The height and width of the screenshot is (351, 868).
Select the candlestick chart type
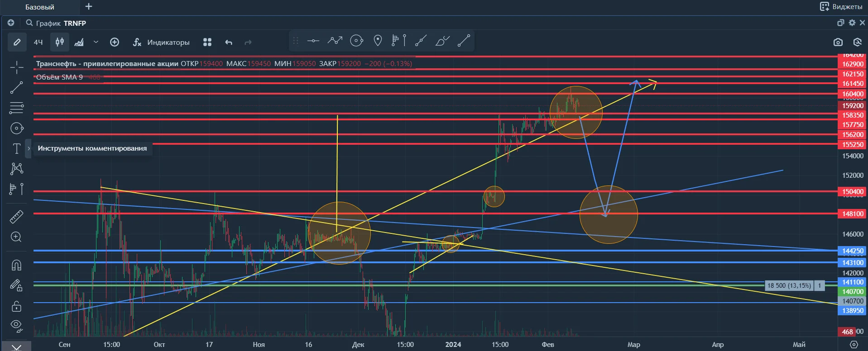[59, 42]
